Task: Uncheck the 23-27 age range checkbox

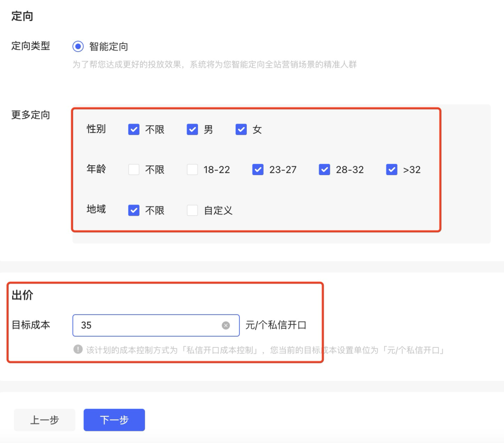Action: 258,169
